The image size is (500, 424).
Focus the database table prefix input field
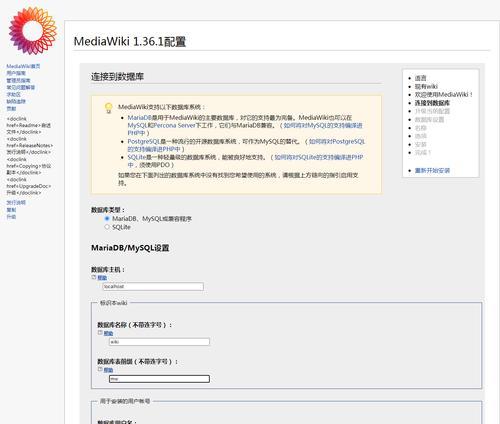click(159, 379)
